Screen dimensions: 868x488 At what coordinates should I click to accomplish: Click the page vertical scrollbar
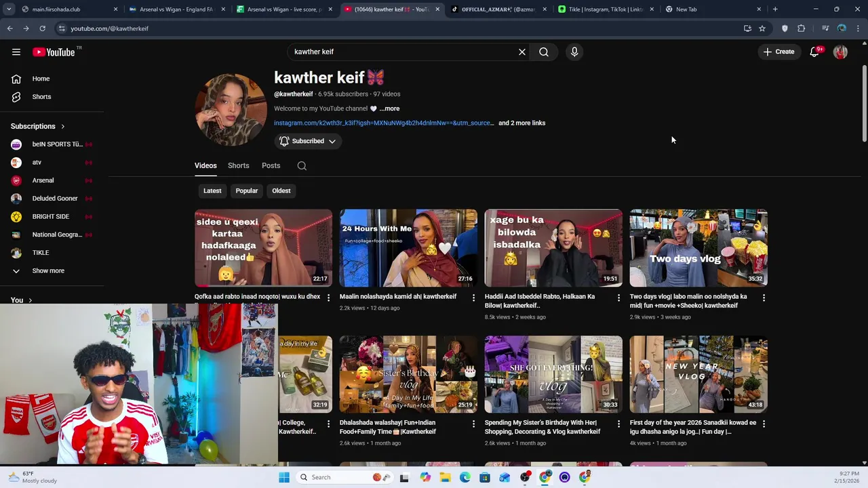pyautogui.click(x=864, y=103)
